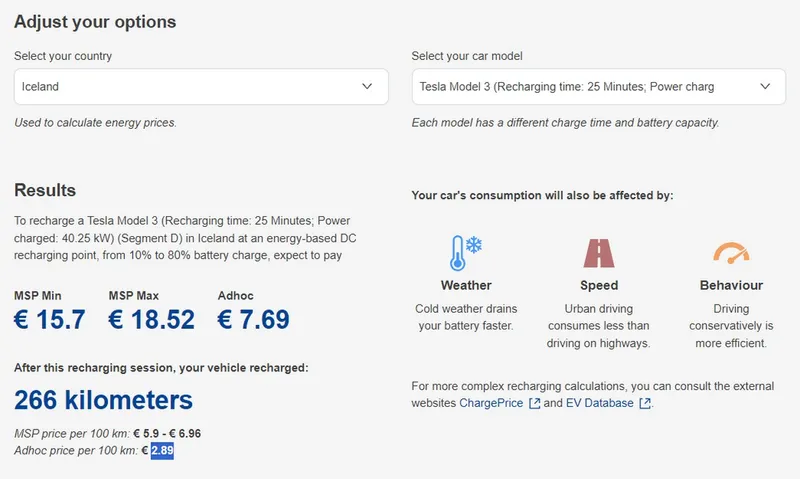The width and height of the screenshot is (800, 479).
Task: Click the road speed icon
Action: click(x=599, y=254)
